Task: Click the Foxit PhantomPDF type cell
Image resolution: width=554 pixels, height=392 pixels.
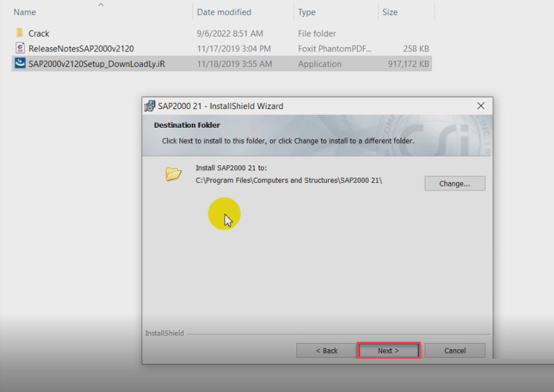Action: coord(334,48)
